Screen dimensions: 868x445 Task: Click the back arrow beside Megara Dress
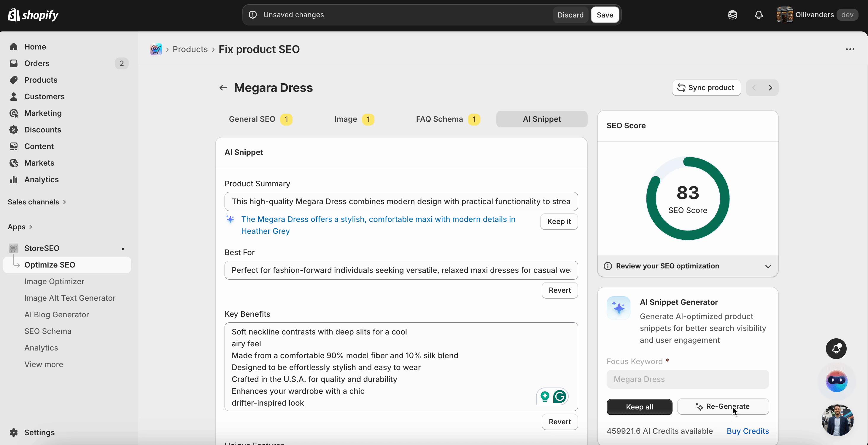click(223, 88)
